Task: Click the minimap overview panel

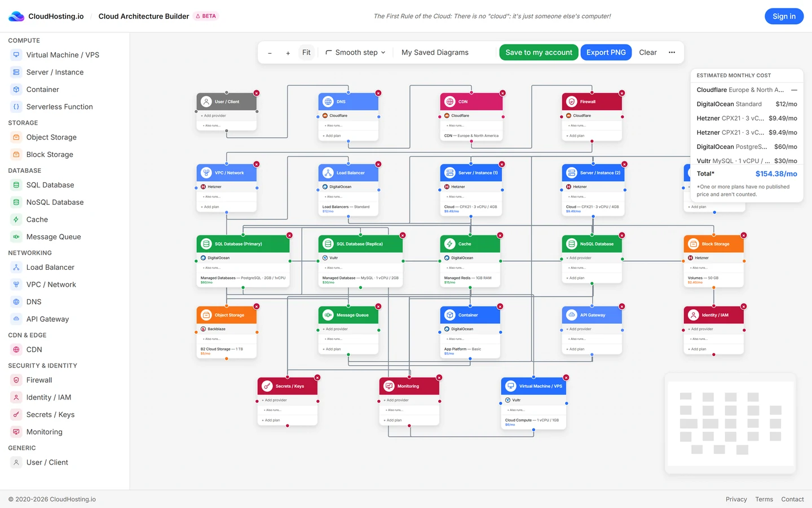Action: pos(731,423)
